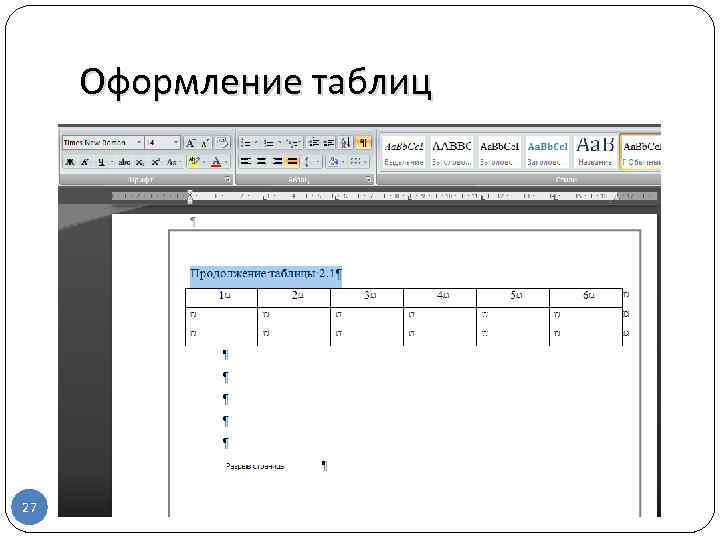Click slide number 27 badge
Viewport: 720px width, 540px height.
click(29, 507)
